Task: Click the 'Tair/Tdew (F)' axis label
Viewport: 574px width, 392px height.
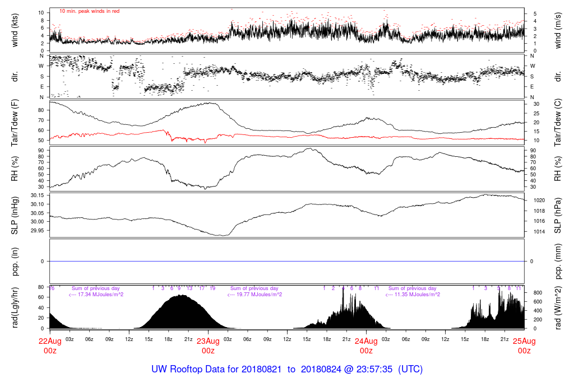Action: (15, 123)
